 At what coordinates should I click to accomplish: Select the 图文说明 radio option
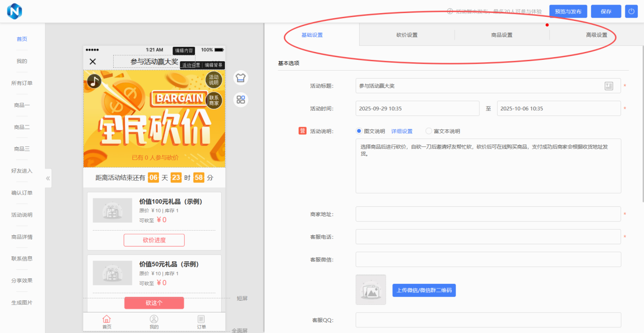point(359,131)
